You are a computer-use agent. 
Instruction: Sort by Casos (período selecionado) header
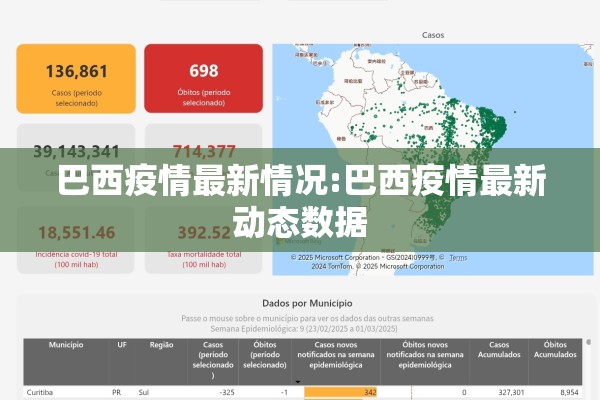click(x=213, y=360)
